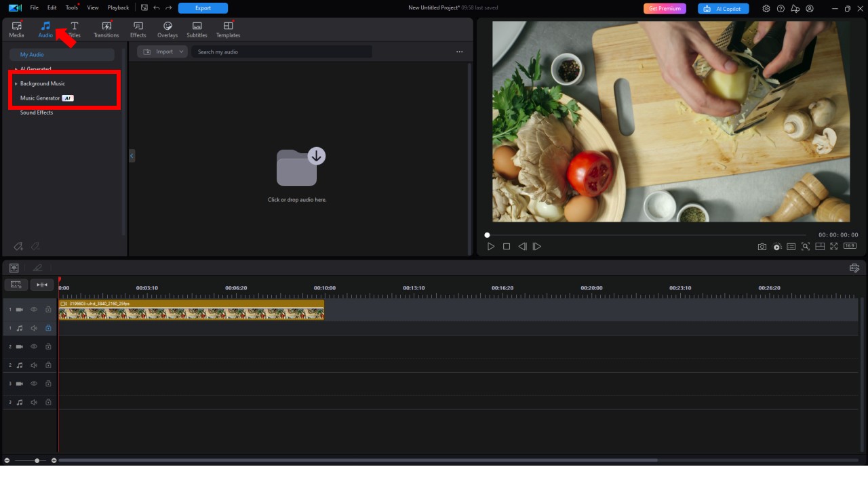Click the tag icon below the audio categories
The width and height of the screenshot is (868, 488).
(x=18, y=246)
